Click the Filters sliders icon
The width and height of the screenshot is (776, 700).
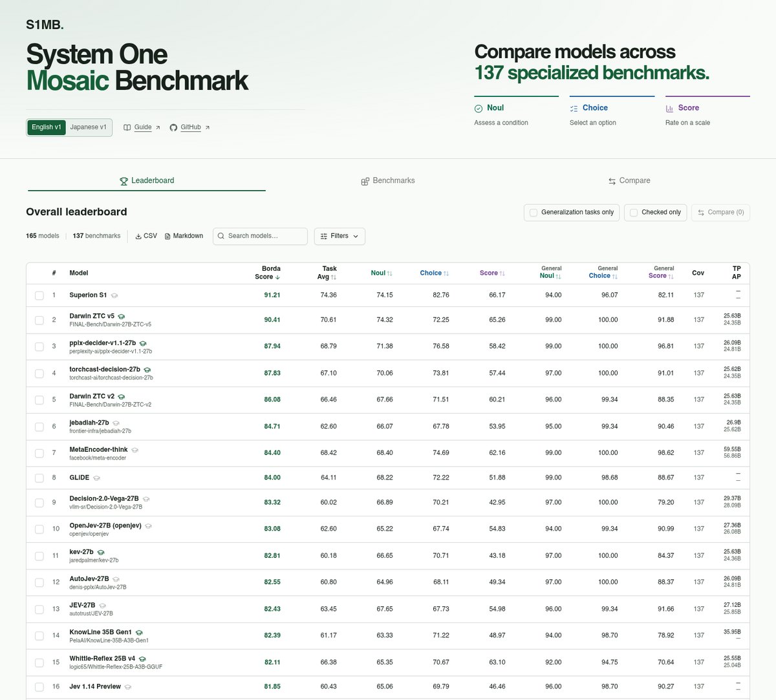click(x=324, y=237)
